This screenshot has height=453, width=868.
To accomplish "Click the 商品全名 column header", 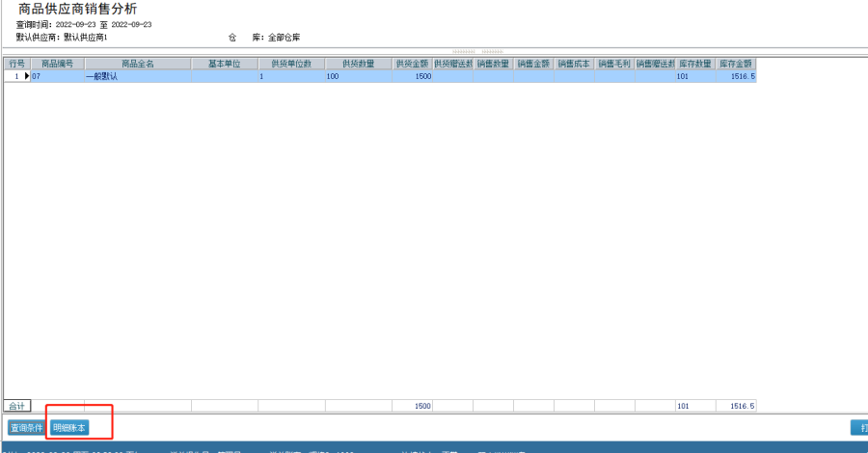I will (138, 64).
